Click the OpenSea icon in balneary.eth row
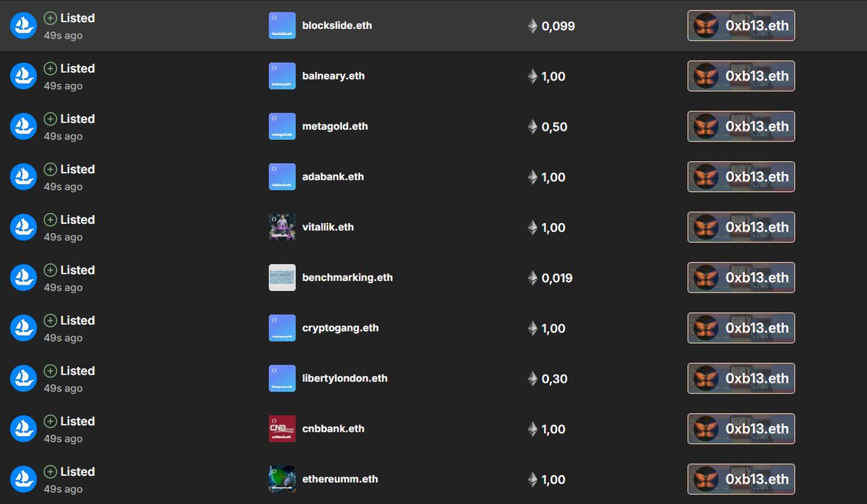 pos(23,76)
